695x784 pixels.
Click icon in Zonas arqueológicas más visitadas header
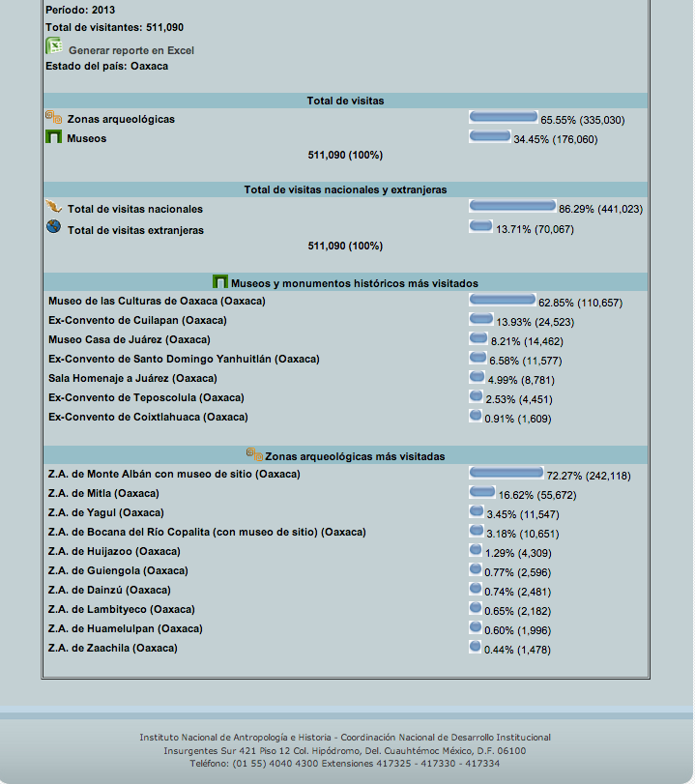click(254, 454)
